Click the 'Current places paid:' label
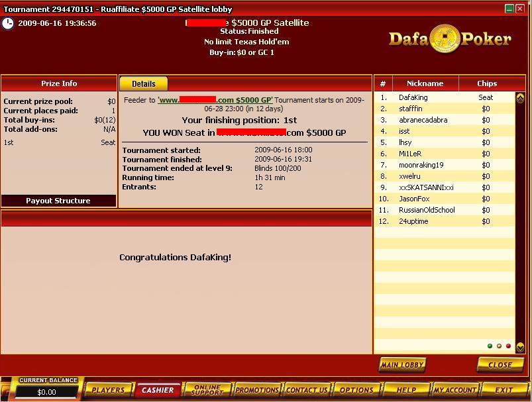532x402 pixels. [40, 111]
